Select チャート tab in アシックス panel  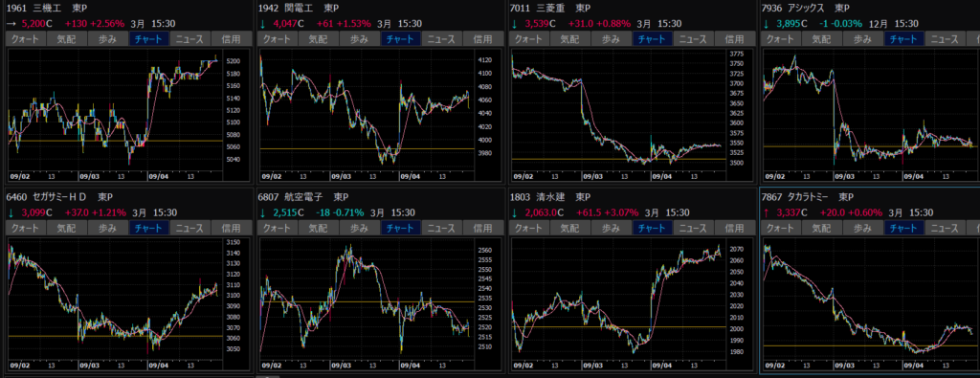[905, 38]
